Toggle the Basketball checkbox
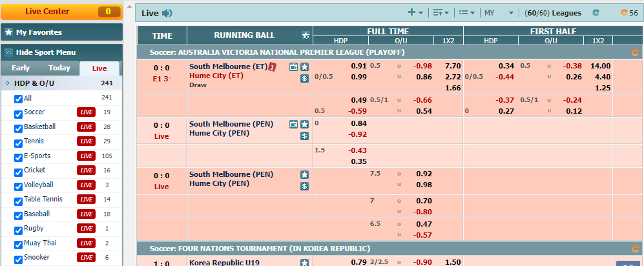 [x=18, y=127]
